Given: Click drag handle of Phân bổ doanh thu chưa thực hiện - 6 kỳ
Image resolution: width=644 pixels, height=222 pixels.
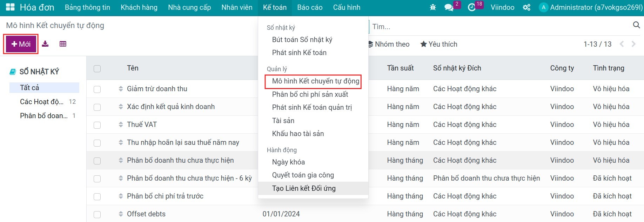Looking at the screenshot, I should point(121,178).
